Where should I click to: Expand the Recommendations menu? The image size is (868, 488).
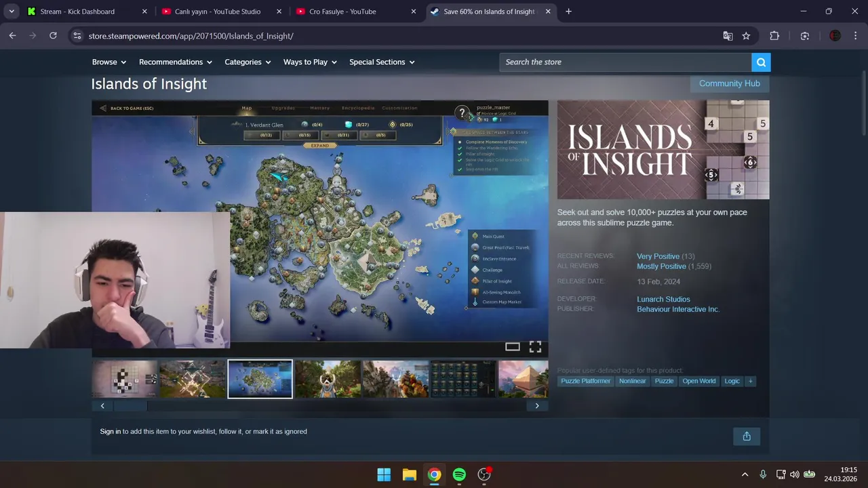tap(176, 62)
